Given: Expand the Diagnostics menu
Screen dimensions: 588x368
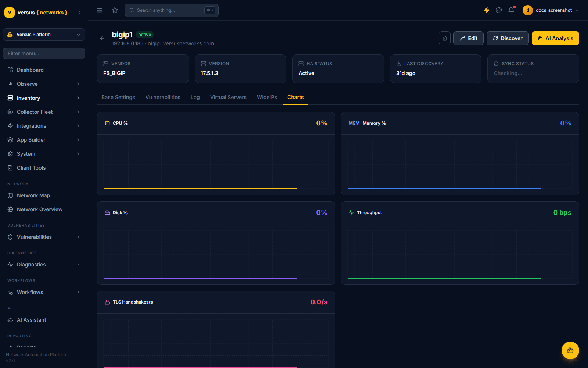Looking at the screenshot, I should click(x=44, y=265).
